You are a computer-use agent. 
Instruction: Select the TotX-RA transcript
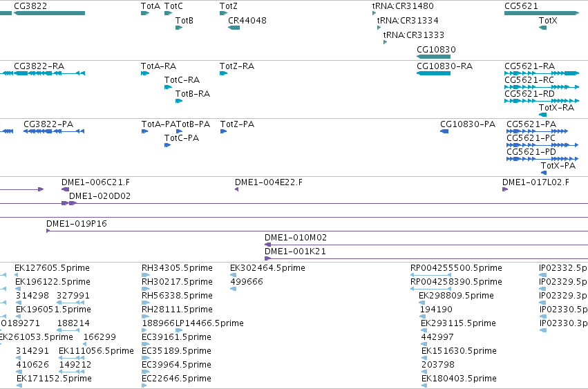542,115
